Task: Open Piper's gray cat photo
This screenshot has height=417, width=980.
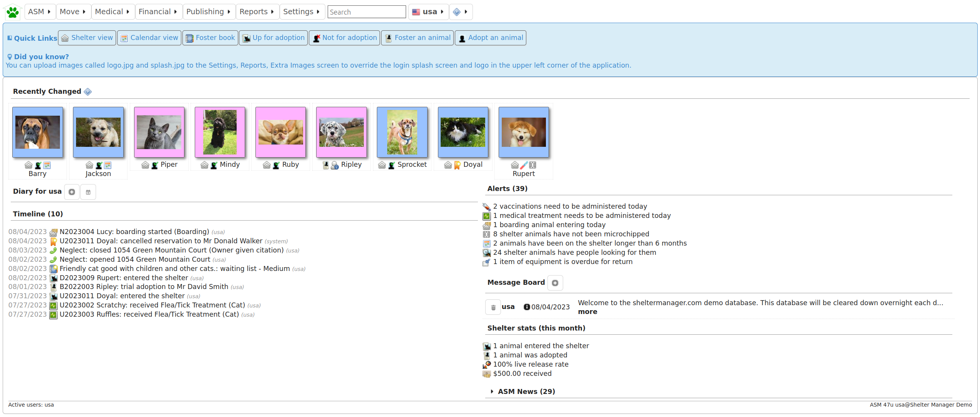Action: (159, 132)
